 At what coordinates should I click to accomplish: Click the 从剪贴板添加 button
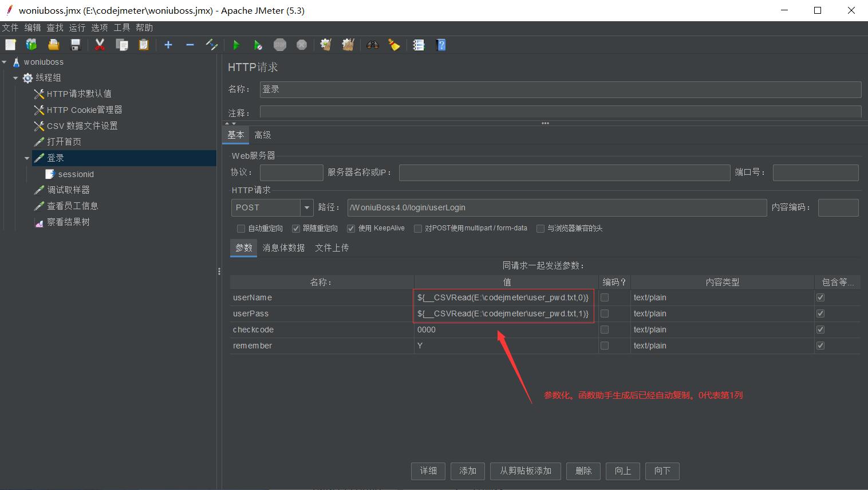pyautogui.click(x=526, y=471)
